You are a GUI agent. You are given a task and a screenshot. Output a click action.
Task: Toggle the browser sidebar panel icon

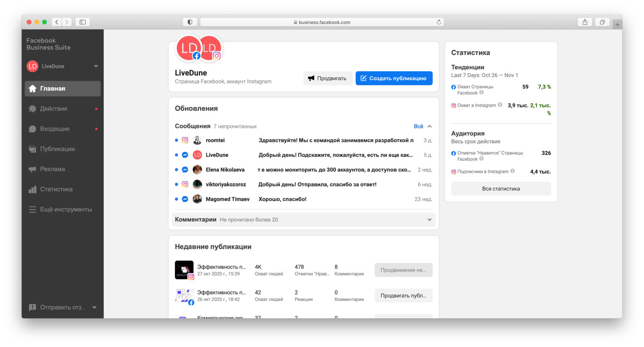[82, 22]
